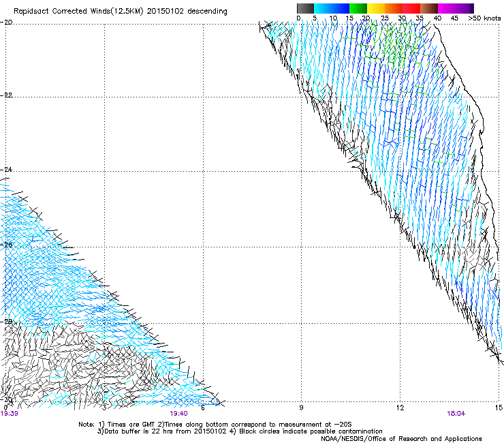Click the '40' legend scale number
This screenshot has width=504, height=443.
437,18
